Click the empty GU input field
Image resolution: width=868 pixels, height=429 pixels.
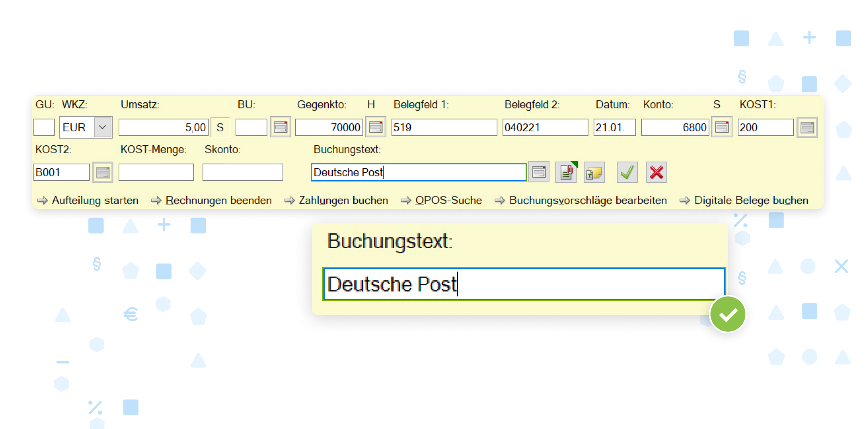44,127
